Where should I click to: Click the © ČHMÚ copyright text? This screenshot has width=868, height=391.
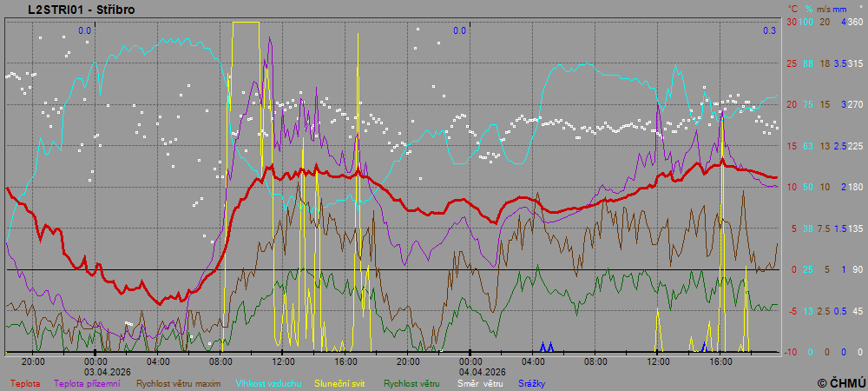(x=840, y=382)
